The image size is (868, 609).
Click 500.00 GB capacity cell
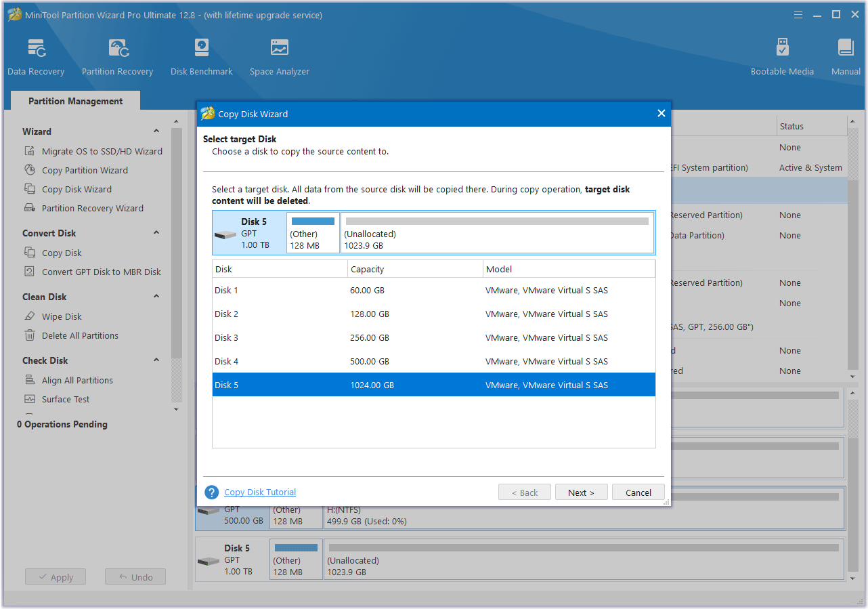pyautogui.click(x=370, y=361)
